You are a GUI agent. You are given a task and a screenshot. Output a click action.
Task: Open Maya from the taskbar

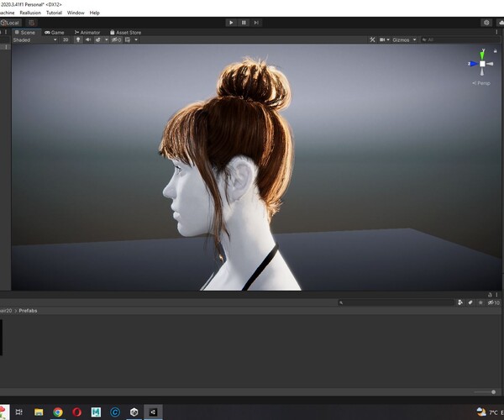click(96, 412)
